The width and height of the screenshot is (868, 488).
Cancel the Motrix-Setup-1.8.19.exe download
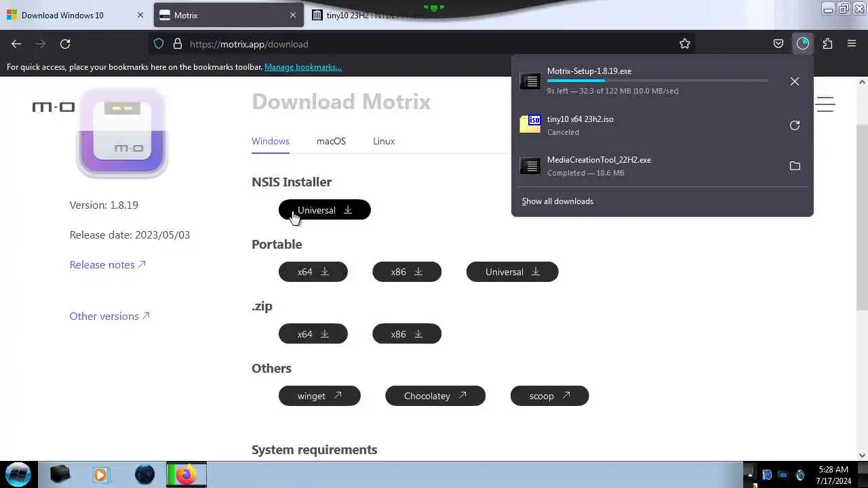point(795,81)
